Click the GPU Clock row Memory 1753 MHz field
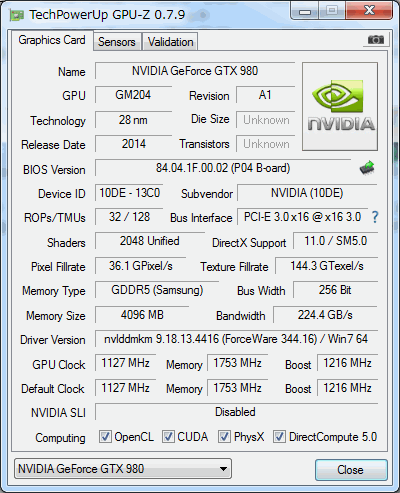 (x=238, y=363)
